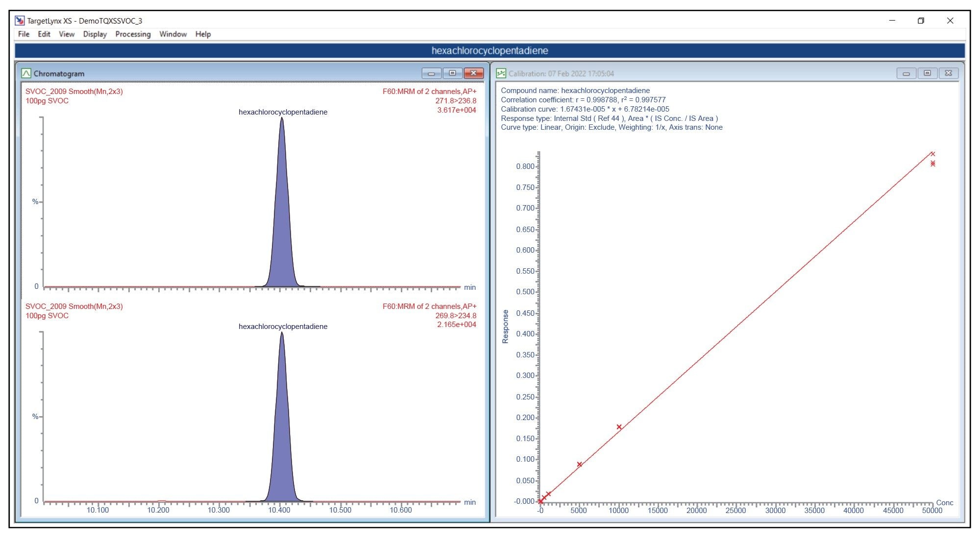Minimize the Chromatogram sub-window

tap(431, 73)
